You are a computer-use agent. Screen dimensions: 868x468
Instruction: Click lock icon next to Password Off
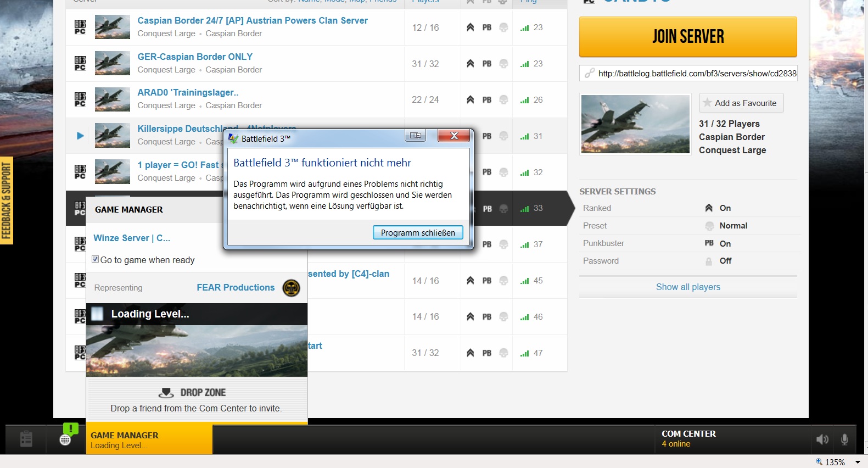709,261
